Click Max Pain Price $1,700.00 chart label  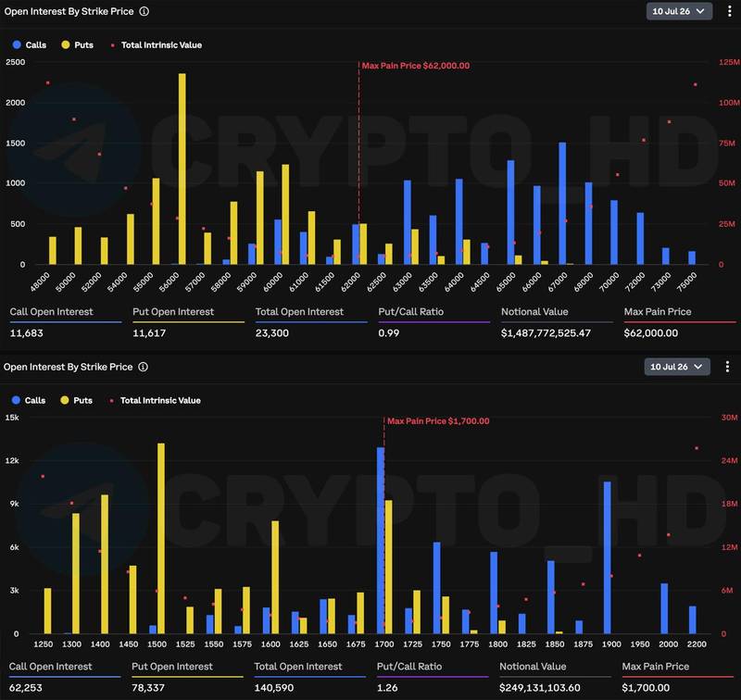438,421
